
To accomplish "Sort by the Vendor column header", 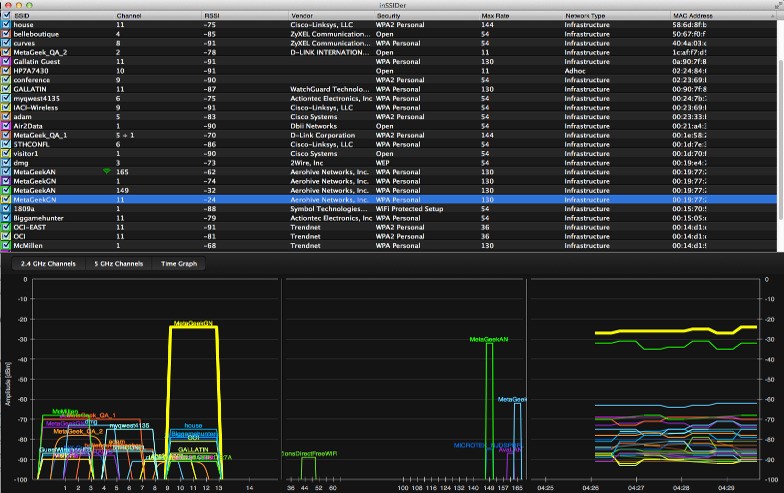I will coord(302,17).
